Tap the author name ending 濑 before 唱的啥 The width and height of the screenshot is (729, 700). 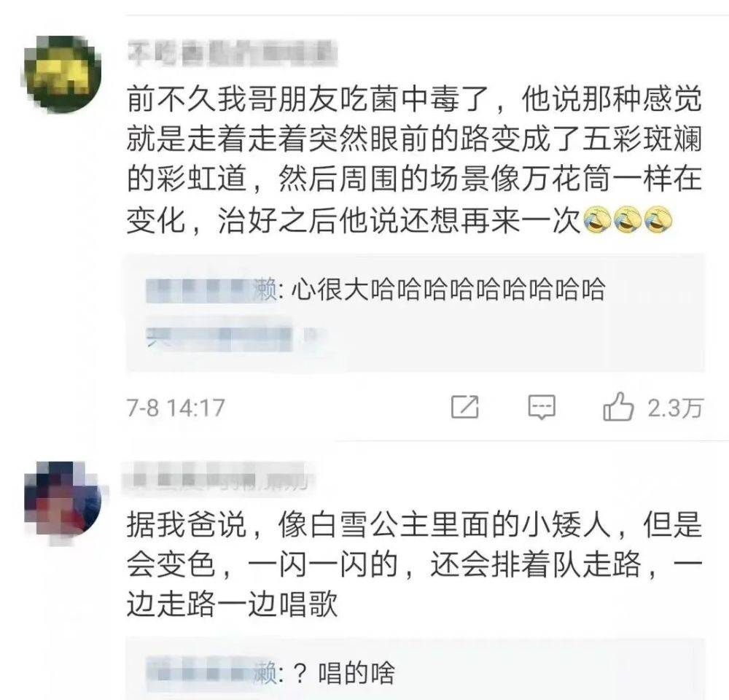tap(211, 673)
